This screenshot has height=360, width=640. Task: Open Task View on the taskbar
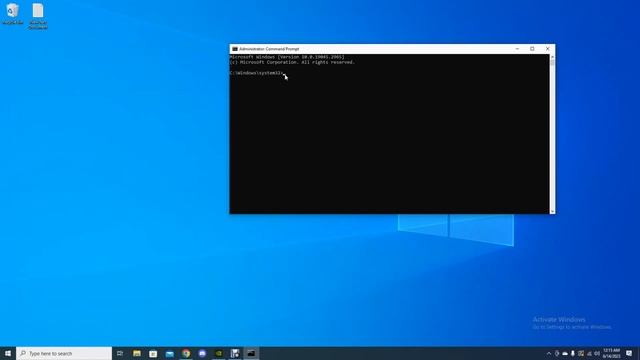[x=120, y=353]
